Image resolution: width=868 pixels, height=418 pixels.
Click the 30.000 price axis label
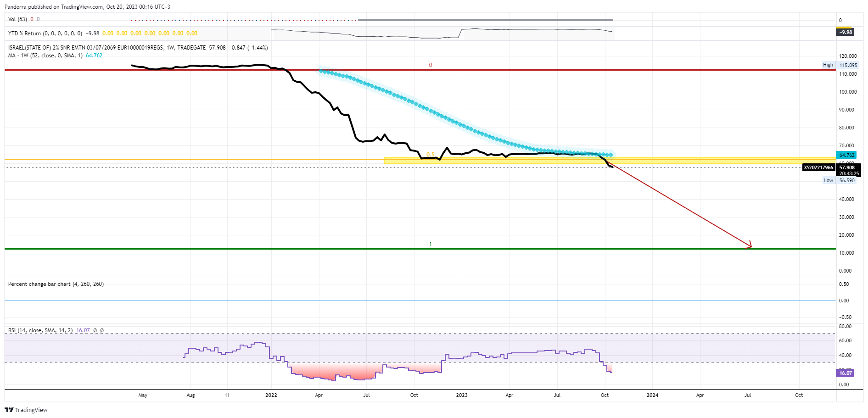click(x=846, y=217)
